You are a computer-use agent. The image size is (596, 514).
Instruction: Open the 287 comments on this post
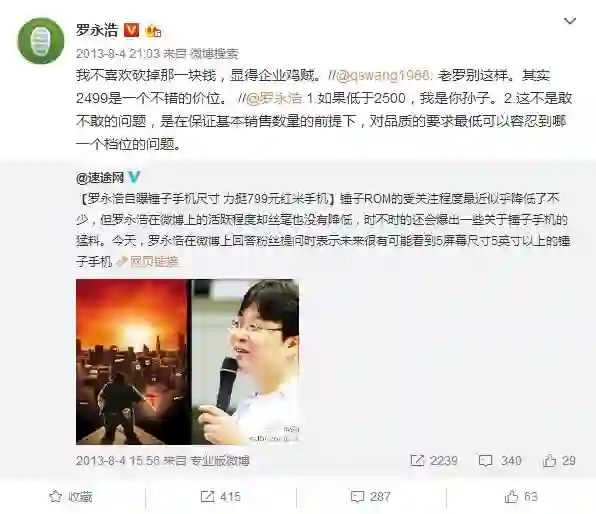point(370,497)
